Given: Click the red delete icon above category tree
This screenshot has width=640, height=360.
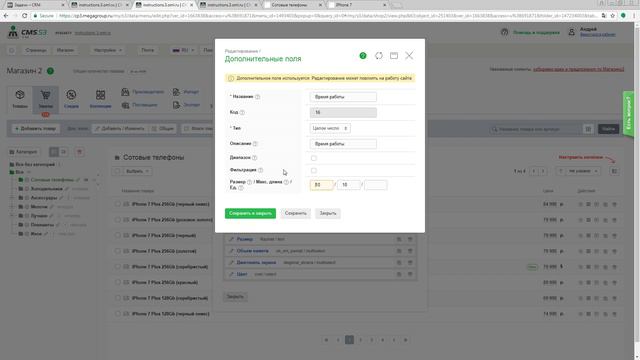Looking at the screenshot, I should (x=80, y=152).
